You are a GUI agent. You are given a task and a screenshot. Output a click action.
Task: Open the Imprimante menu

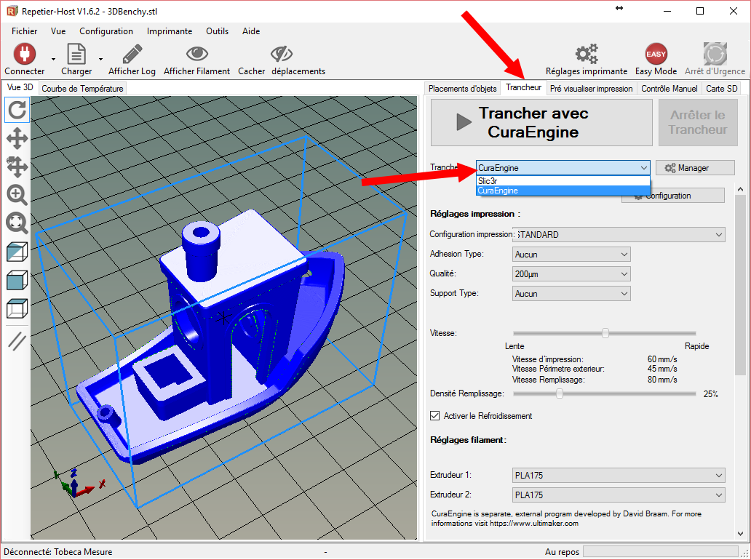[170, 31]
